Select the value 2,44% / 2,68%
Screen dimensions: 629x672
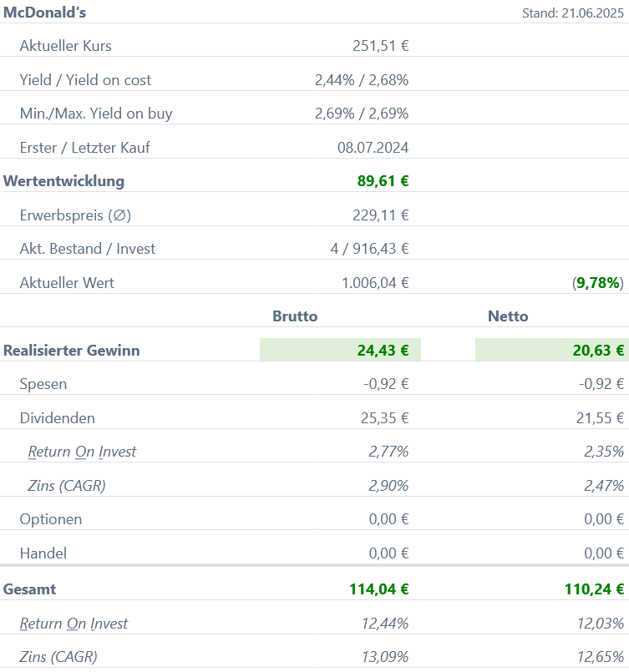pyautogui.click(x=362, y=80)
